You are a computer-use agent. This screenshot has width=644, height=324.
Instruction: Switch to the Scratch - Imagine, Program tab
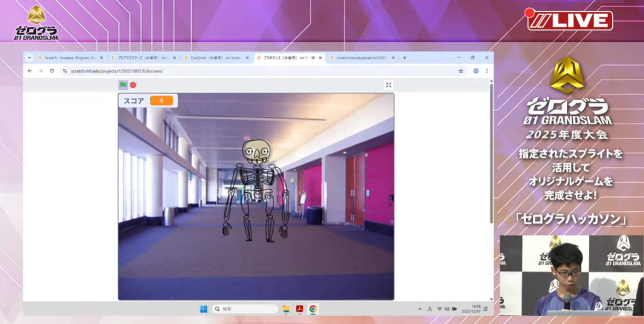click(69, 58)
